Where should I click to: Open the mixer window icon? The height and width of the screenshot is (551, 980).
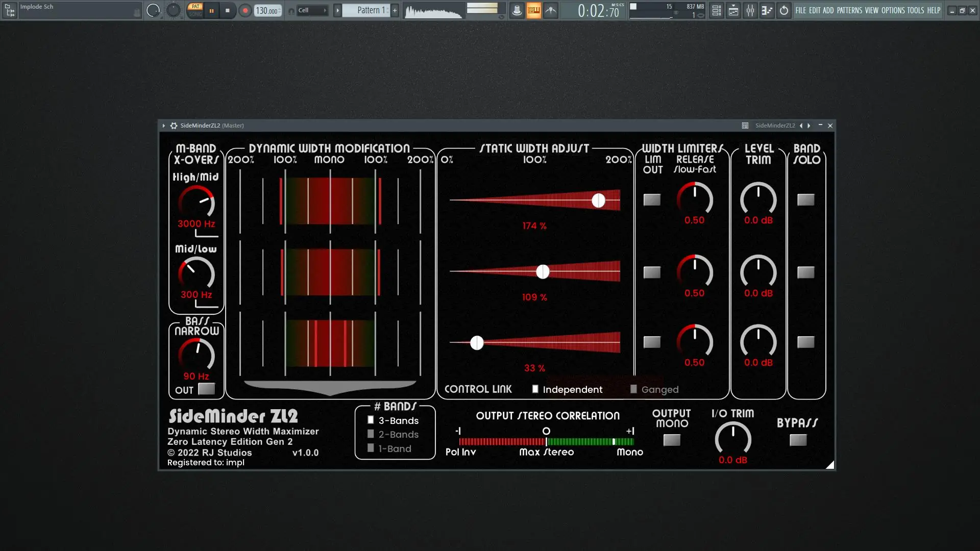pos(750,10)
